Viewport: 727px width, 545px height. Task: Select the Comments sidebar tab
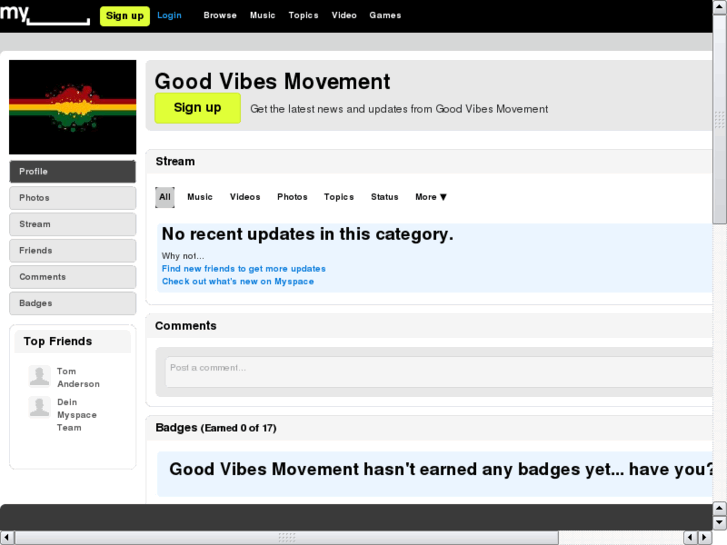(73, 277)
